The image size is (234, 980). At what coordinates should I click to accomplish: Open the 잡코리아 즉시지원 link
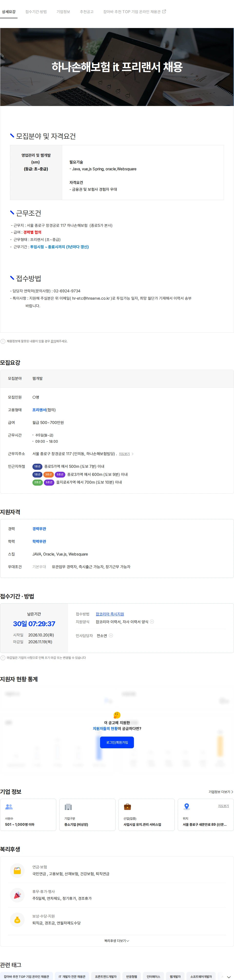click(110, 614)
